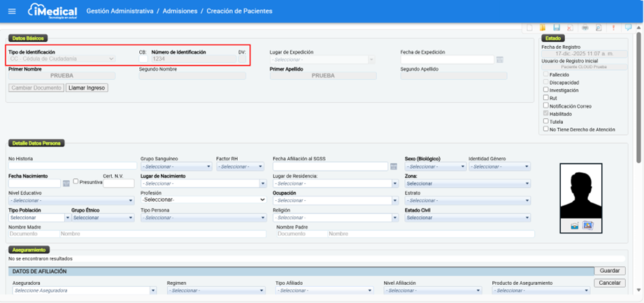Click the red exclamation alert icon
This screenshot has height=303, width=644.
pos(614,27)
